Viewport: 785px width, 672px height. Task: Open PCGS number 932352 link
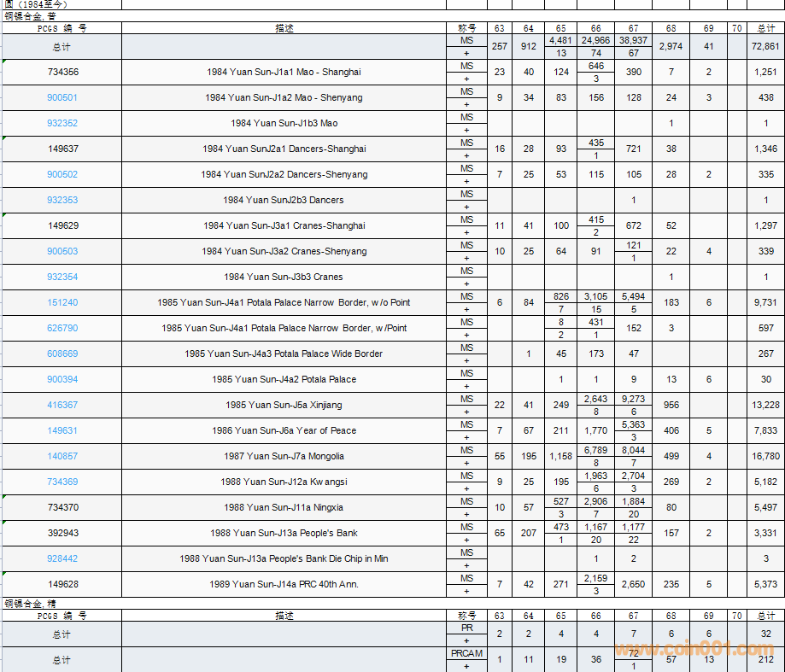pos(62,124)
